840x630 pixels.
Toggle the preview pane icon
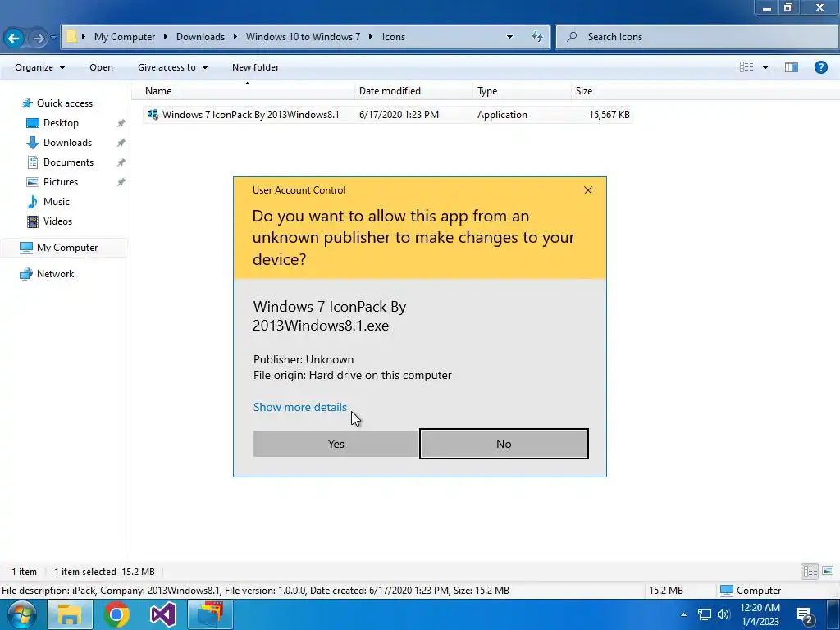click(x=792, y=67)
